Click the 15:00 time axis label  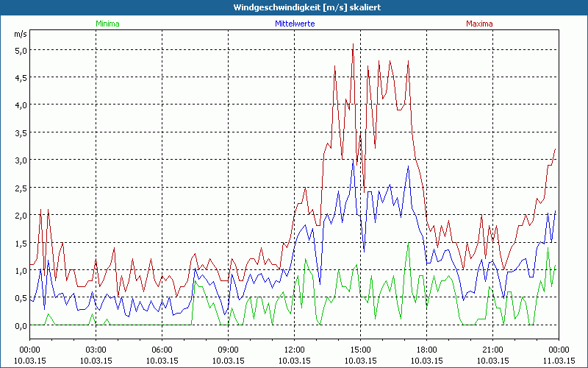pos(360,350)
